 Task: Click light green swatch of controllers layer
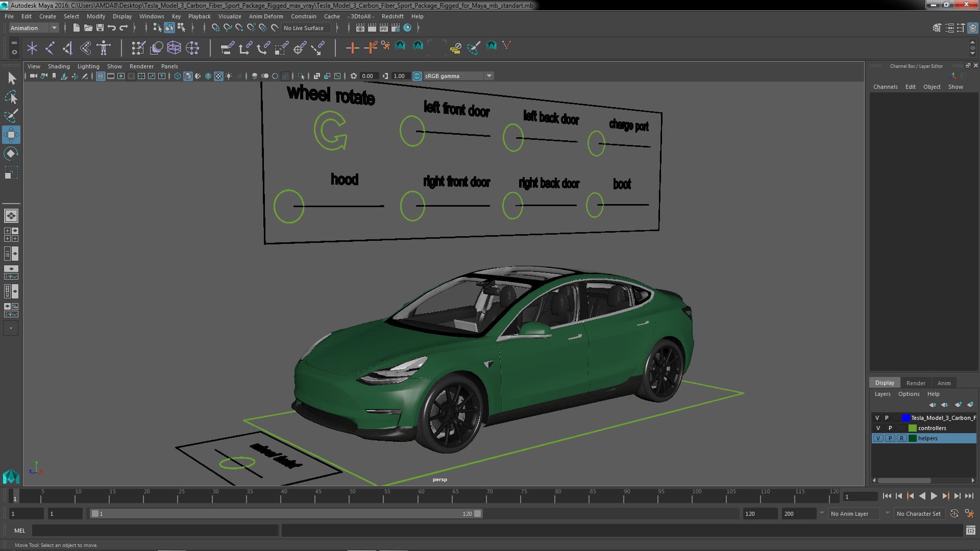pos(913,428)
